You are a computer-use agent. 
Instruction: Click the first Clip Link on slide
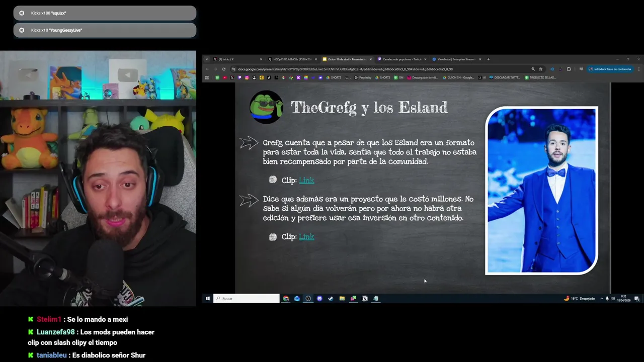coord(306,180)
